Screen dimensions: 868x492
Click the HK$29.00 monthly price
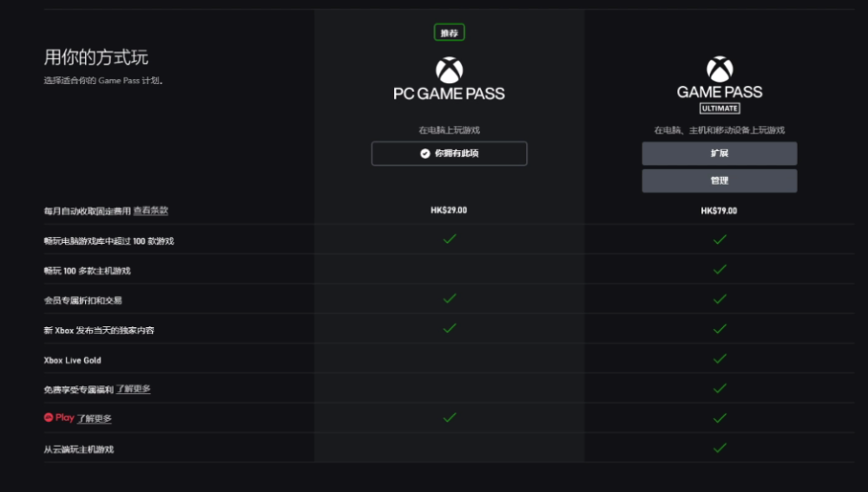(x=449, y=210)
